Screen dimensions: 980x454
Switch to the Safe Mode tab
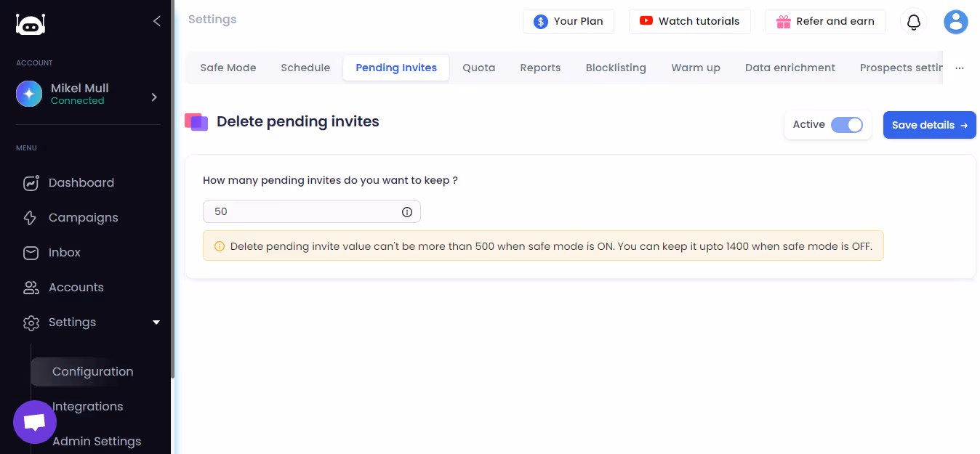(228, 67)
